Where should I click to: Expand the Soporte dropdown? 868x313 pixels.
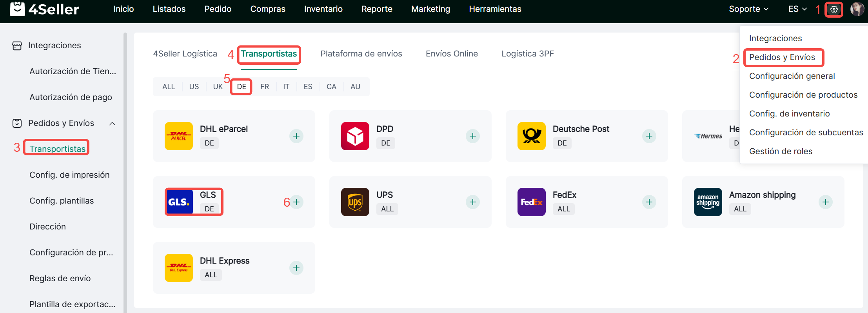pyautogui.click(x=748, y=9)
